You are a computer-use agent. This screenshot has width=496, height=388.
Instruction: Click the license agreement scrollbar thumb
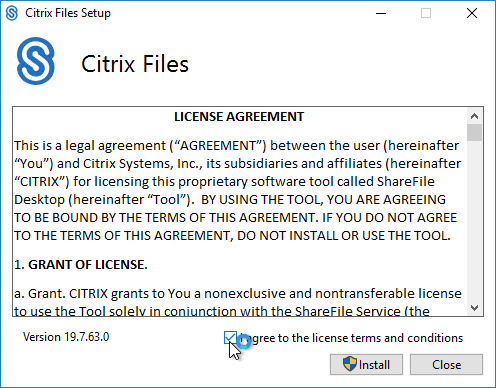[474, 132]
